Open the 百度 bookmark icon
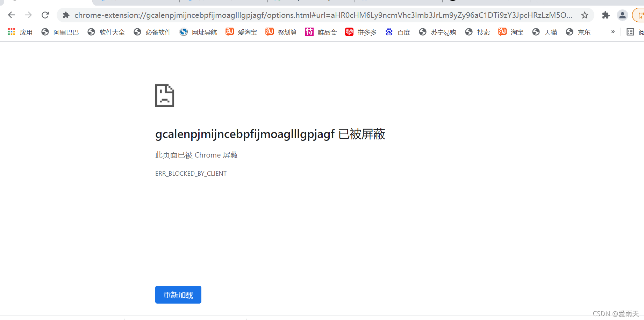The height and width of the screenshot is (320, 644). pos(389,32)
